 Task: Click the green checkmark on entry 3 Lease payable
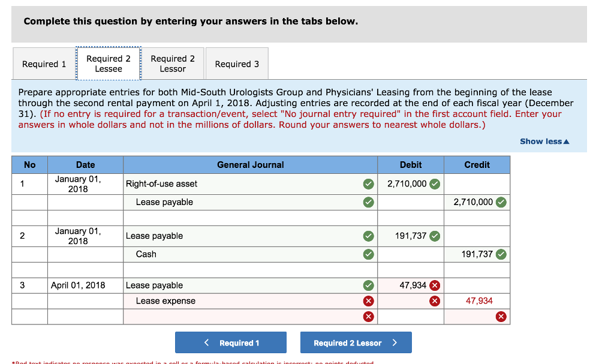point(369,285)
